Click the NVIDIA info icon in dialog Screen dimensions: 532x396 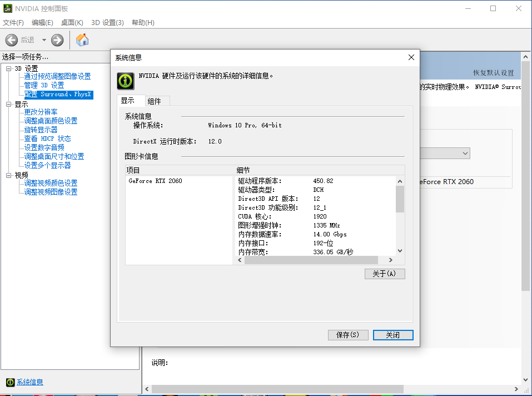tap(125, 81)
